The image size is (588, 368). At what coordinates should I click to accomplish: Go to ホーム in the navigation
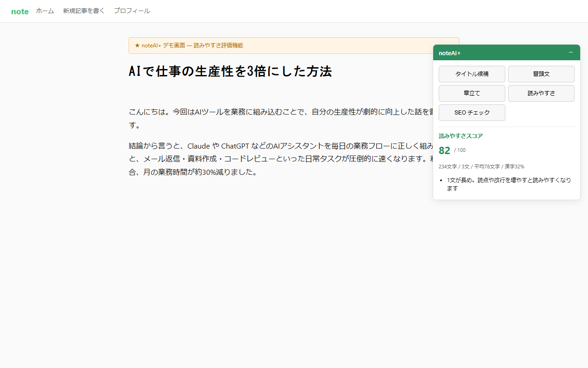tap(45, 11)
